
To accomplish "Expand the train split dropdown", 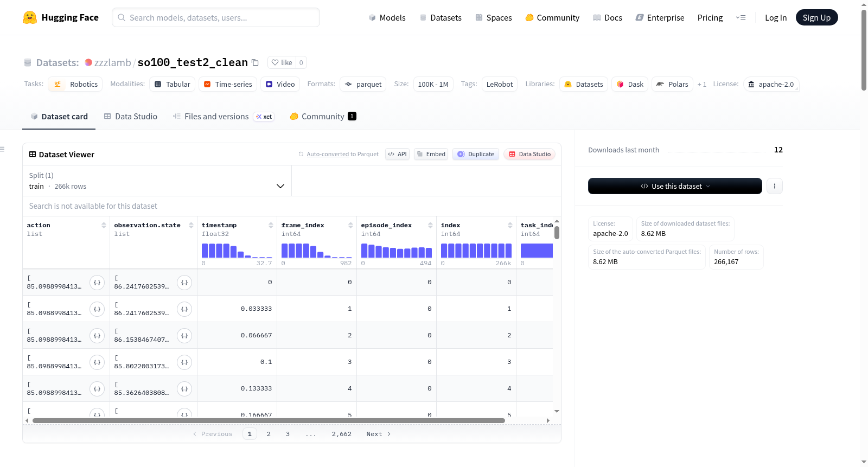I will coord(157,181).
